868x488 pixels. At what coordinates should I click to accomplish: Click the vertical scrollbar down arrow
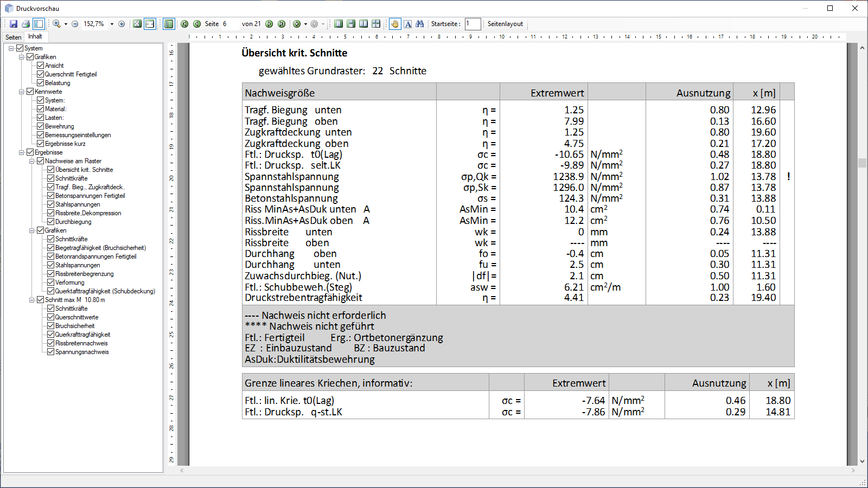[x=862, y=461]
